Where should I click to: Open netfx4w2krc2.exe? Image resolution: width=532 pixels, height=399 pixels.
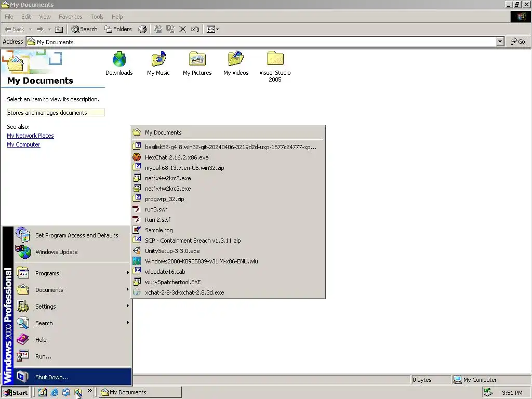(228, 178)
